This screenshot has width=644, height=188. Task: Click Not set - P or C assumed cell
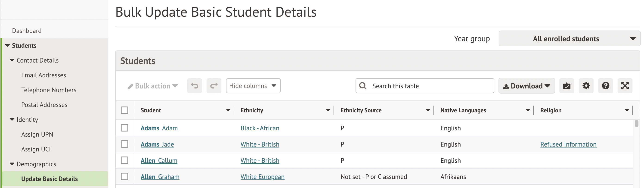point(374,177)
